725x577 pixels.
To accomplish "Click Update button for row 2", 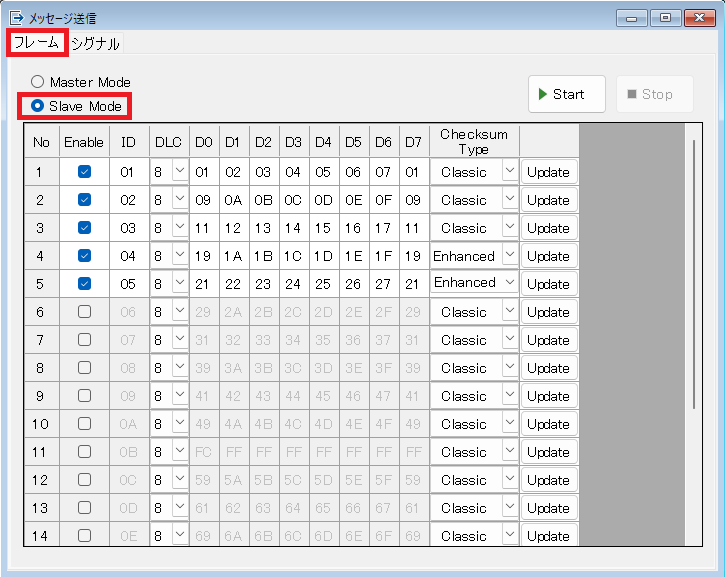I will 549,200.
